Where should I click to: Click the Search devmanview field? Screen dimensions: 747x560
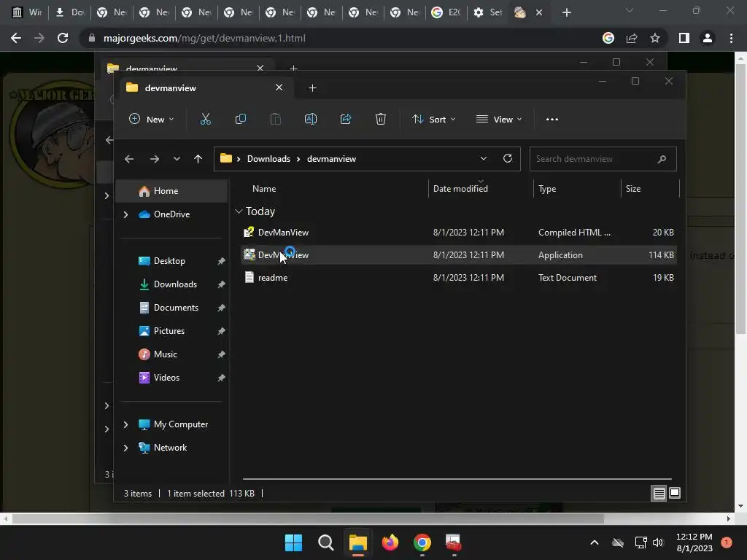pos(603,159)
